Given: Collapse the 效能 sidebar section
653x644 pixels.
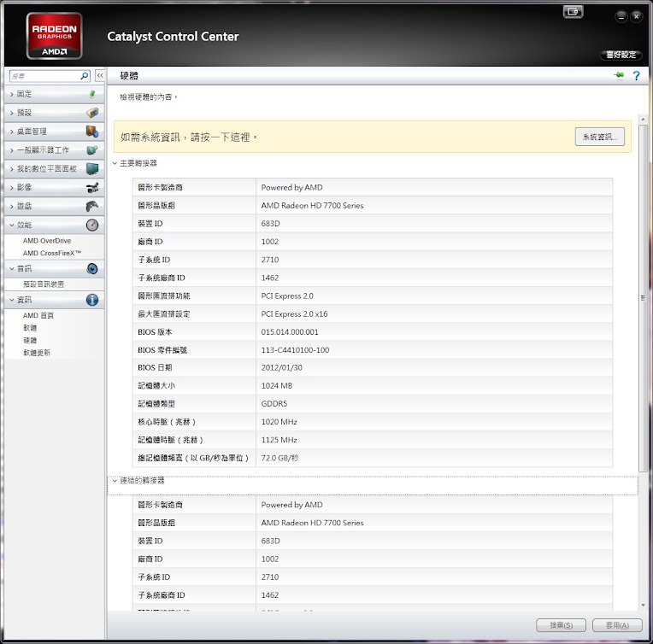Looking at the screenshot, I should point(12,225).
